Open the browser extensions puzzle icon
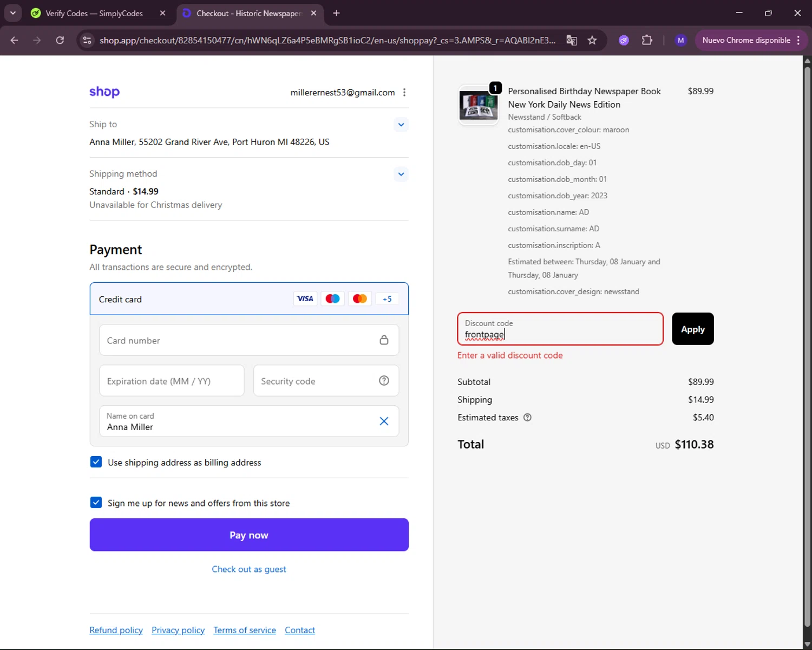This screenshot has height=650, width=812. [x=647, y=40]
